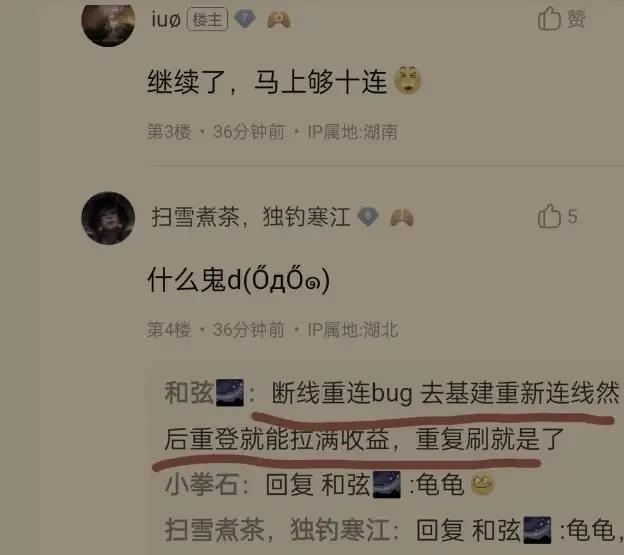Tap the thumbs-up showing 5 likes

coord(557,216)
